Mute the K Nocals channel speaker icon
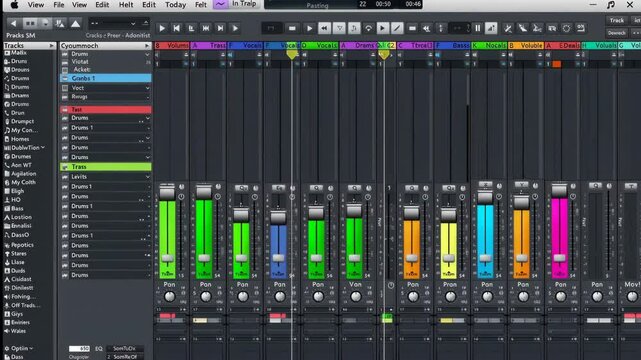Screen dimensions: 641x360 click(x=475, y=55)
